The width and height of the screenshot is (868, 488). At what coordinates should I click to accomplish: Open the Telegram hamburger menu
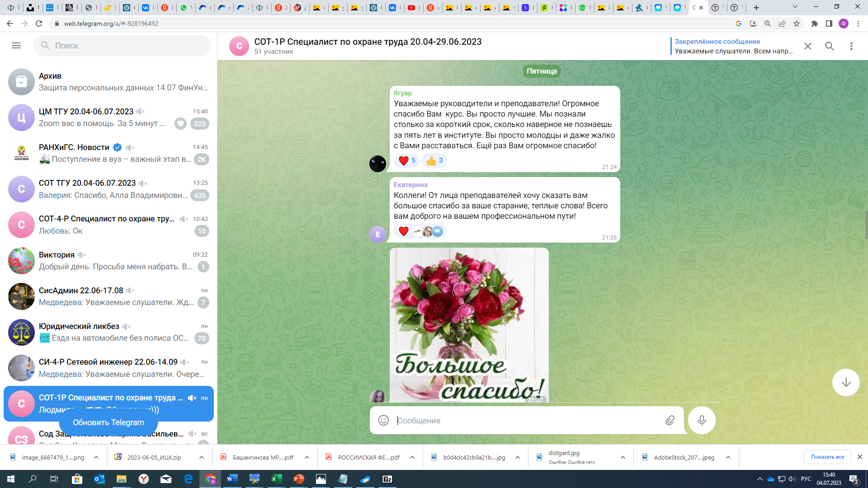pos(16,46)
